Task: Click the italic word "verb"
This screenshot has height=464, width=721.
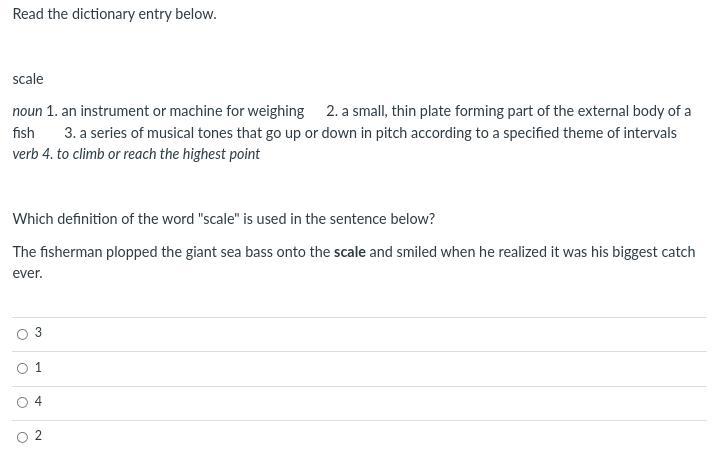Action: pyautogui.click(x=25, y=154)
